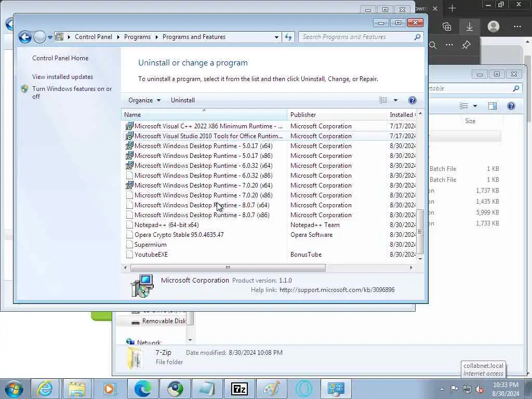Viewport: 532px width, 399px height.
Task: Switch to Microsoft Edge on the taskbar
Action: 142,389
